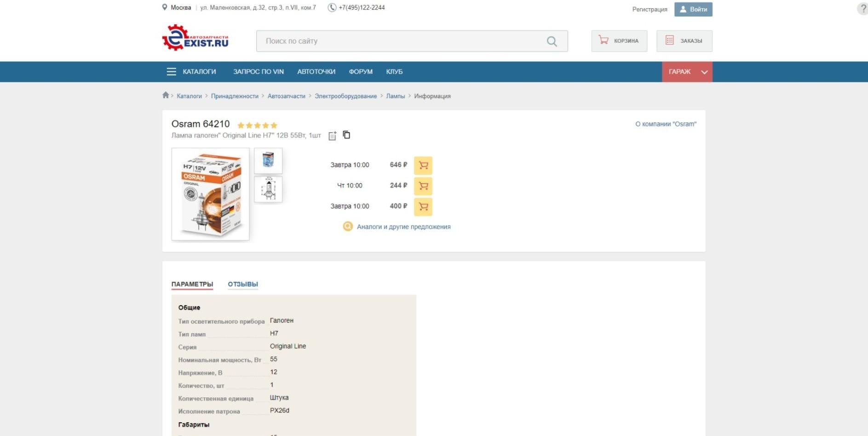Click the home icon in breadcrumbs
Viewport: 868px width, 436px height.
(x=166, y=95)
